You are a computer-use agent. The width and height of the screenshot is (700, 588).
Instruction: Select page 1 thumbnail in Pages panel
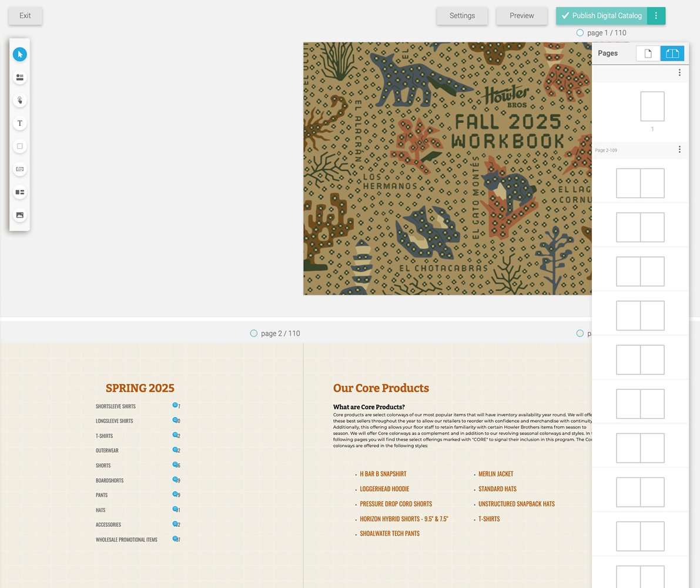point(652,106)
